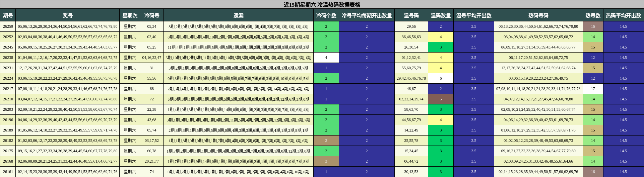Image resolution: width=644 pixels, height=177 pixels.
Task: Click the 遗漏 column header
Action: [239, 15]
